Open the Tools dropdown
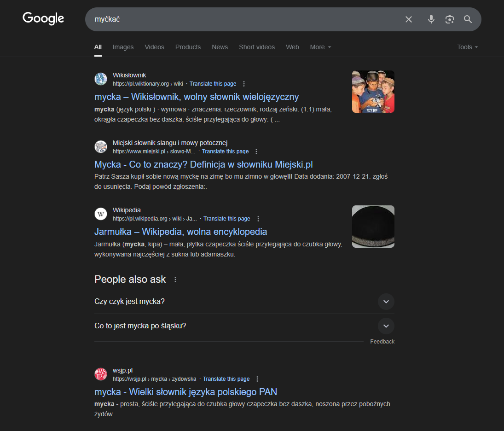 pyautogui.click(x=467, y=47)
